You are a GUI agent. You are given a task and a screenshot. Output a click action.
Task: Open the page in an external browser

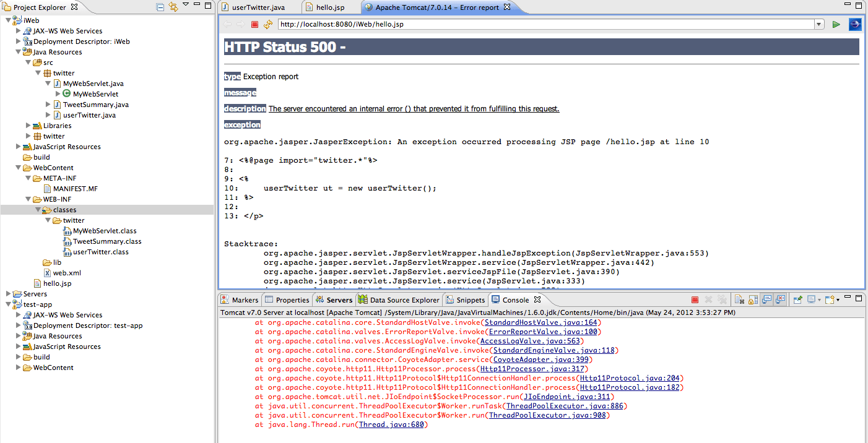click(x=855, y=24)
